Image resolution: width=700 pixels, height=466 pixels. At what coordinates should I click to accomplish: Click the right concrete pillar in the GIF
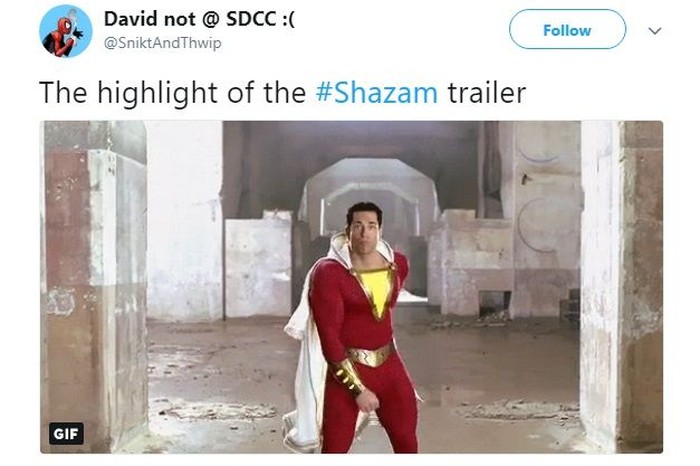coord(621,286)
